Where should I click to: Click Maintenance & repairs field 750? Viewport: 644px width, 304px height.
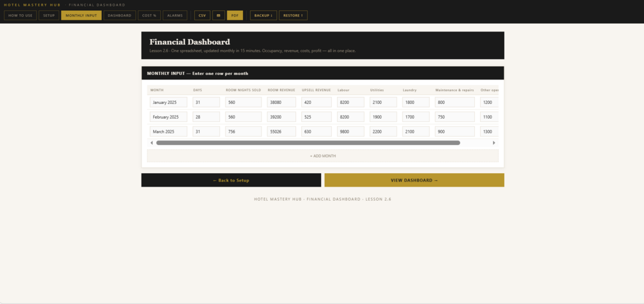455,117
